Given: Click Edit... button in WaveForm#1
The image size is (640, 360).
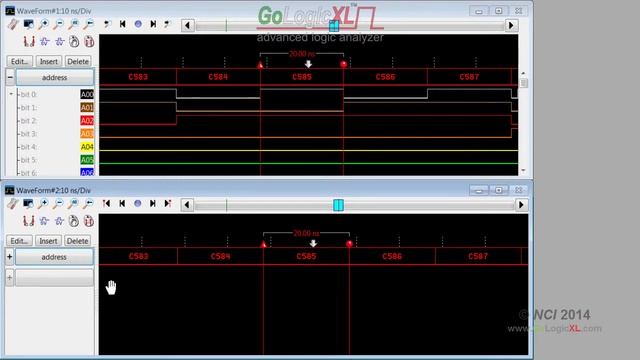Looking at the screenshot, I should click(20, 62).
